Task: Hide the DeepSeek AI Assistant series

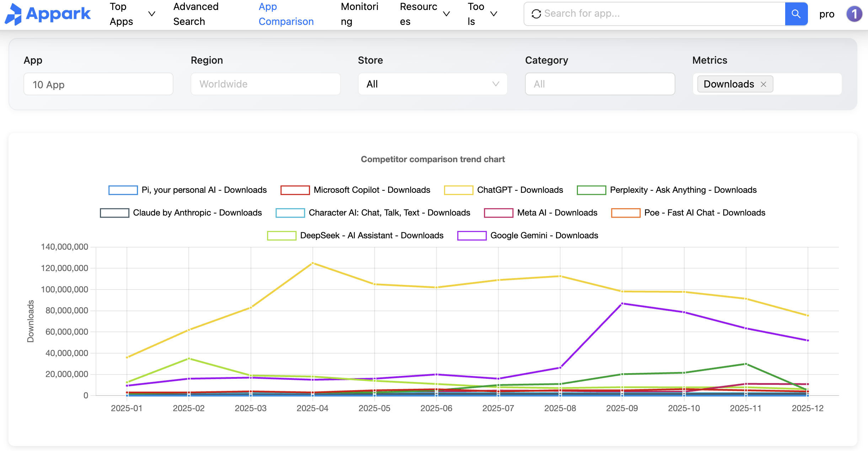Action: pyautogui.click(x=371, y=235)
